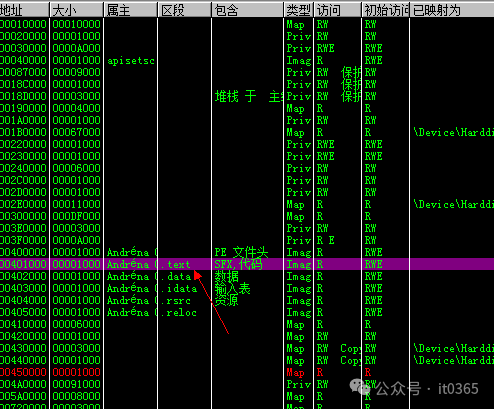Select highlighted address 00401000
Image resolution: width=494 pixels, height=409 pixels.
pyautogui.click(x=23, y=264)
